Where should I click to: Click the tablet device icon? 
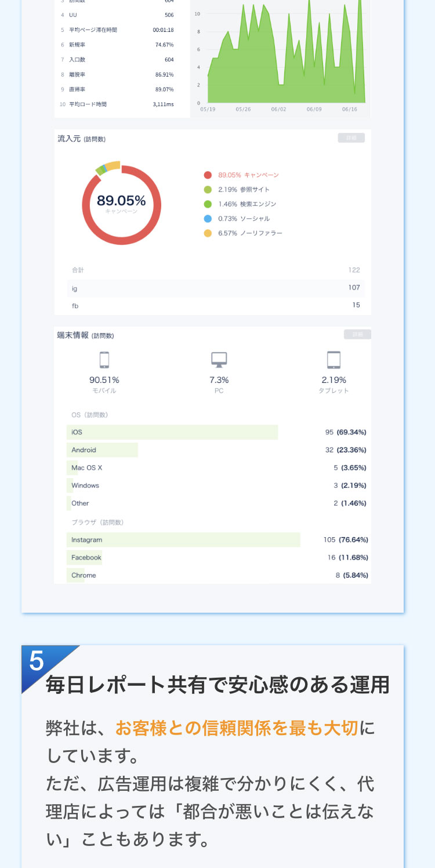click(333, 360)
